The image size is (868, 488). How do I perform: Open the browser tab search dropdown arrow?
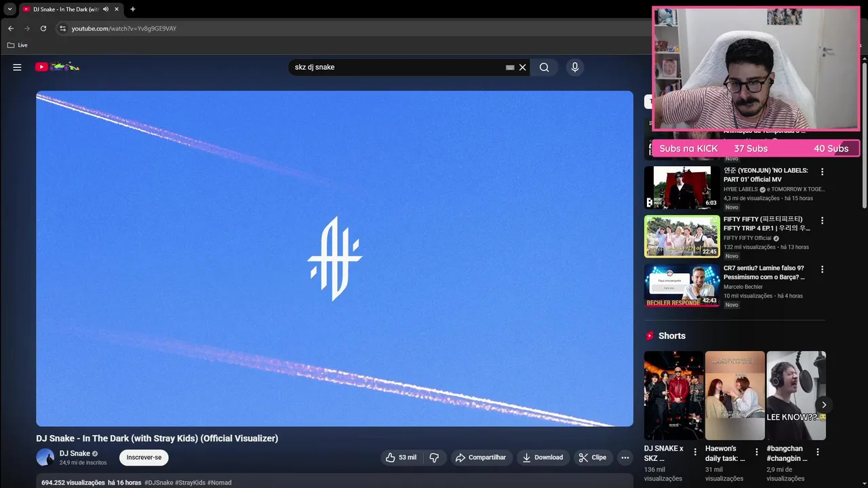(x=9, y=9)
